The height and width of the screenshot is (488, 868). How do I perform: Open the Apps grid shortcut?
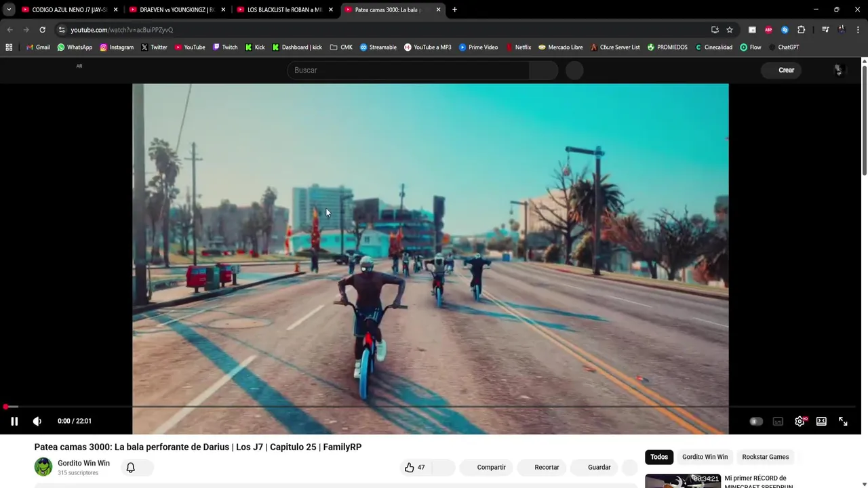tap(9, 47)
